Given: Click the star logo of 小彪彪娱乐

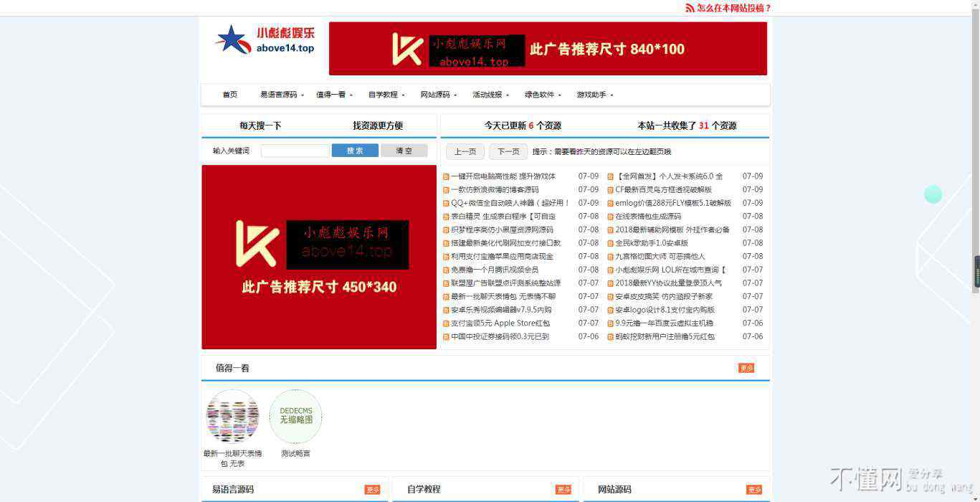Looking at the screenshot, I should click(232, 40).
